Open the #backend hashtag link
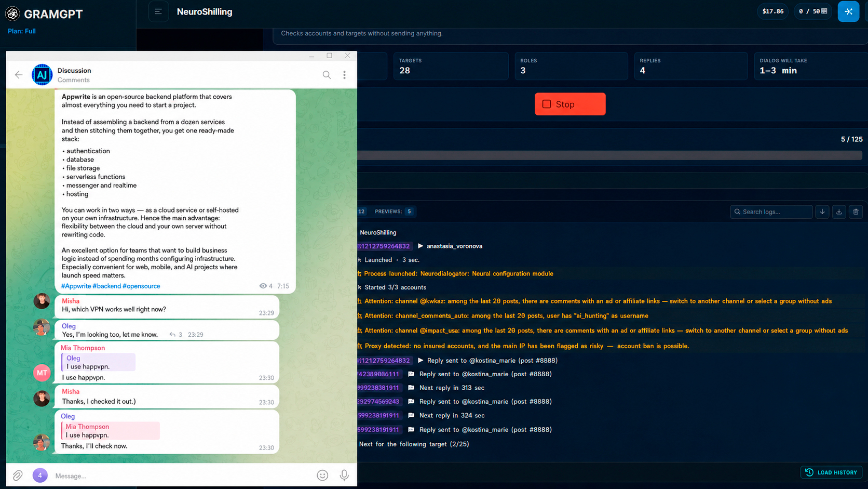Viewport: 868px width, 489px height. pos(106,286)
